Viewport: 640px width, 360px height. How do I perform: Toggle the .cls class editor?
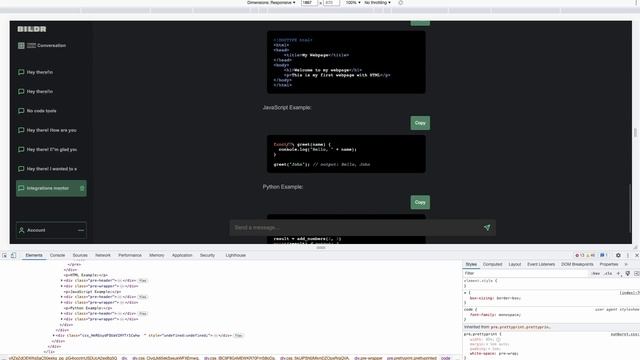point(608,273)
